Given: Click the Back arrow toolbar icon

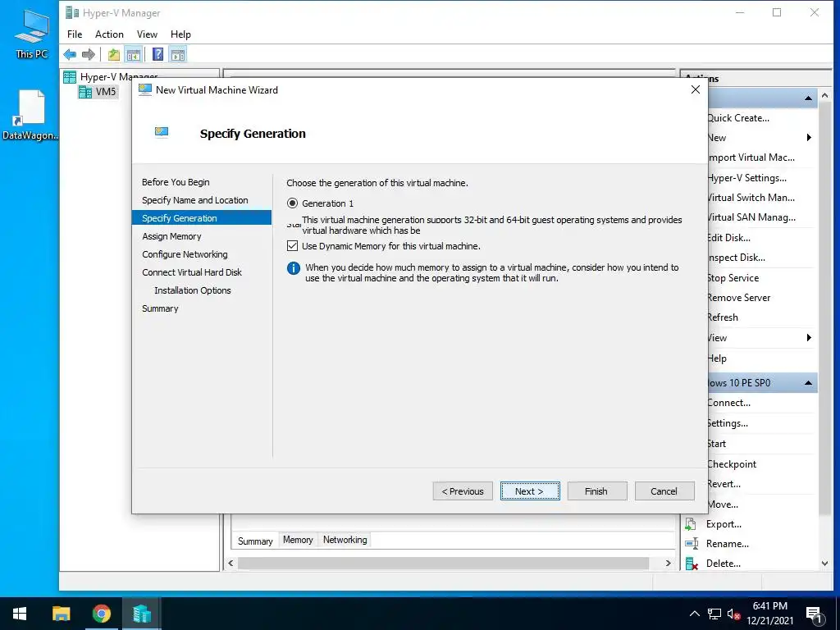Looking at the screenshot, I should (x=70, y=54).
